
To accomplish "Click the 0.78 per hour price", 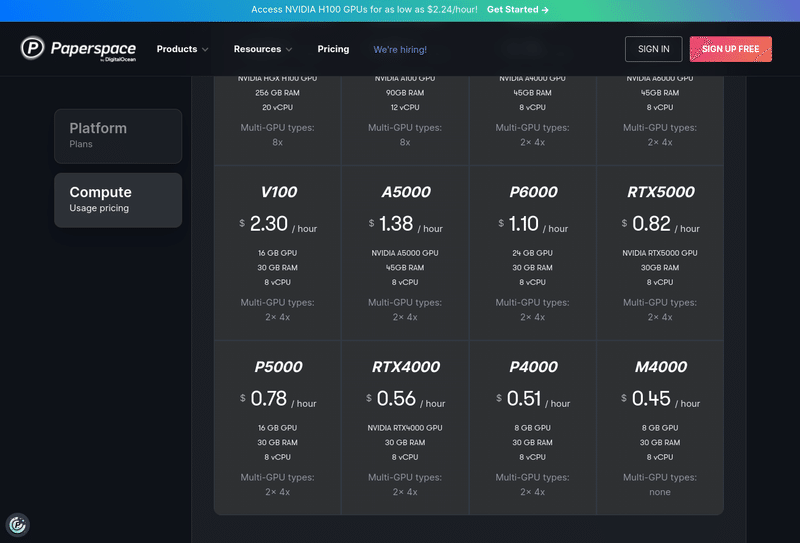I will tap(278, 399).
